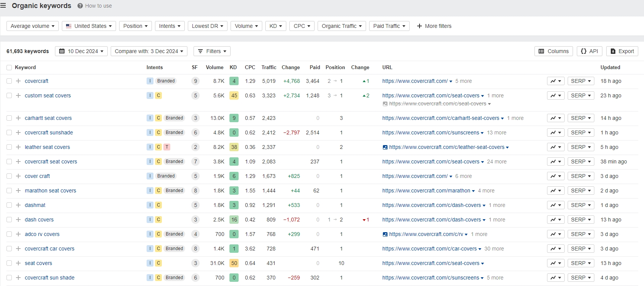Click the API button

click(x=589, y=51)
